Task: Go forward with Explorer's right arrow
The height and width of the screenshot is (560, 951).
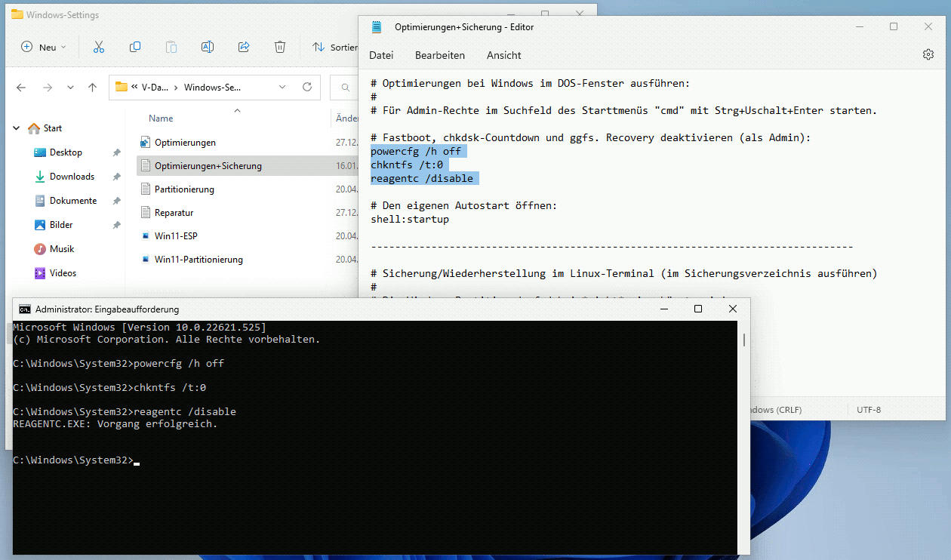Action: point(47,87)
